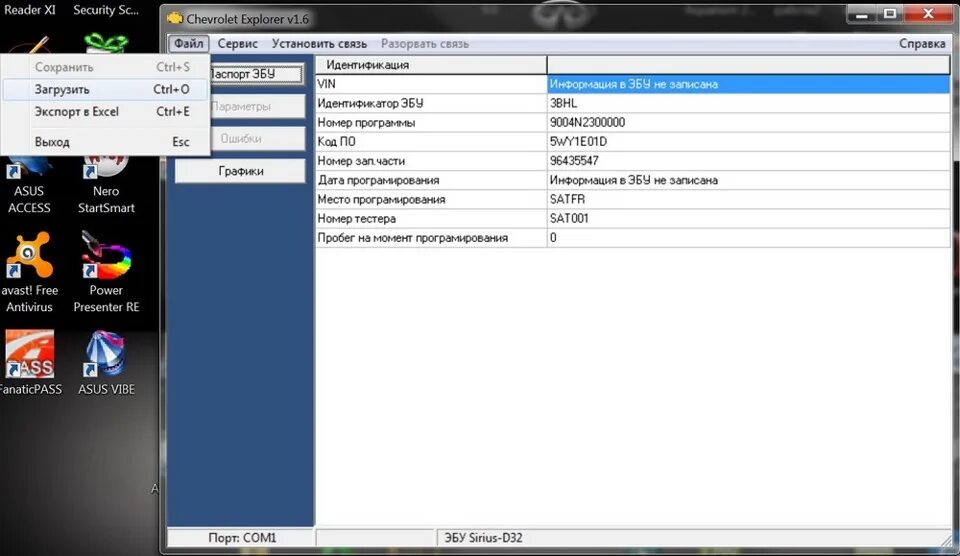
Task: Maximize the Chevrolet Explorer window
Action: click(x=890, y=14)
